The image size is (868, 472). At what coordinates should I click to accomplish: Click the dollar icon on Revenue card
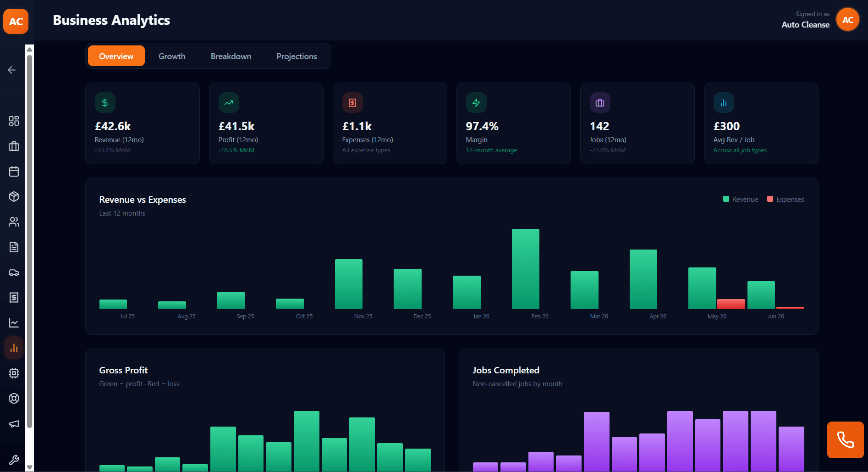pos(105,103)
